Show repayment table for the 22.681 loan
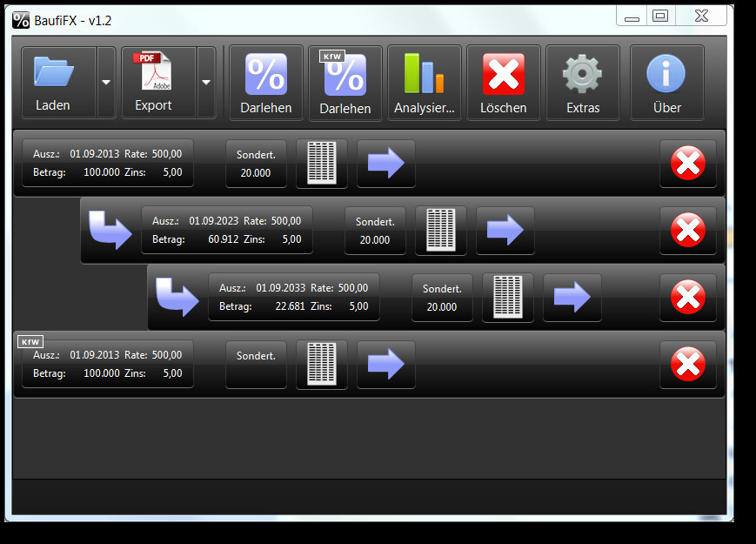The height and width of the screenshot is (544, 756). (x=508, y=298)
